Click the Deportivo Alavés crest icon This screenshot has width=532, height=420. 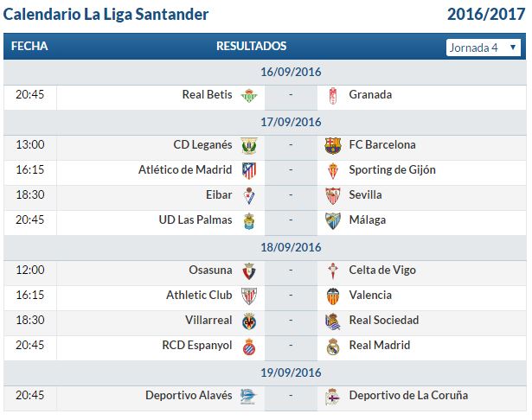pos(248,397)
